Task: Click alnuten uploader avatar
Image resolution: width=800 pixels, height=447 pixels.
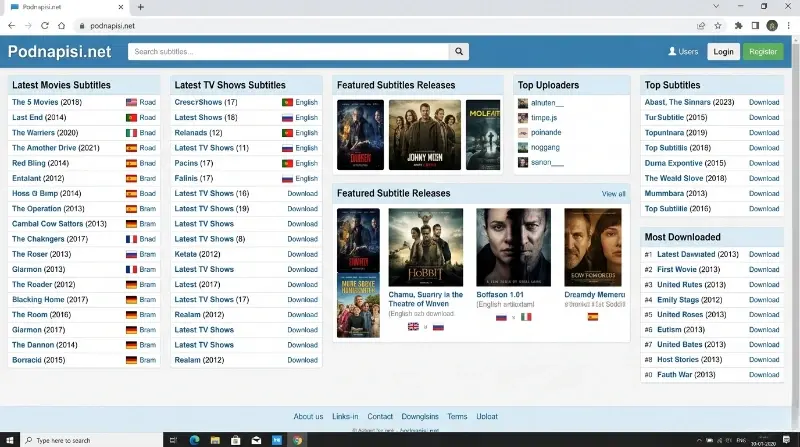Action: click(523, 103)
